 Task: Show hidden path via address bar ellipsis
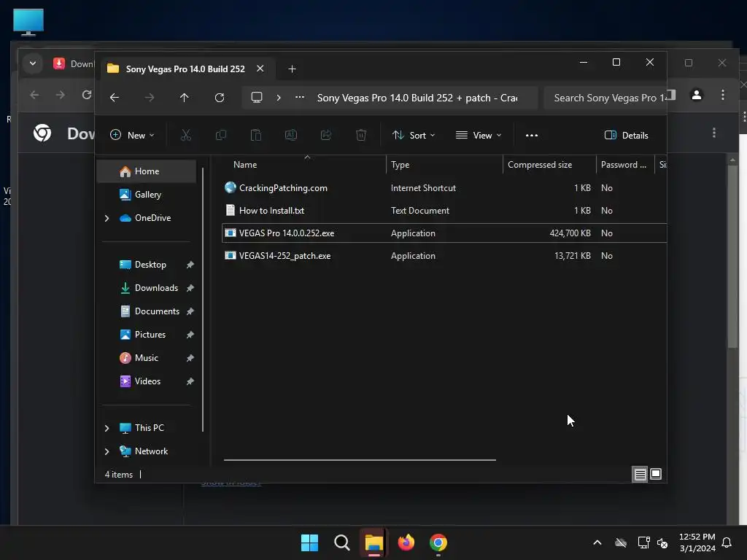pyautogui.click(x=300, y=98)
